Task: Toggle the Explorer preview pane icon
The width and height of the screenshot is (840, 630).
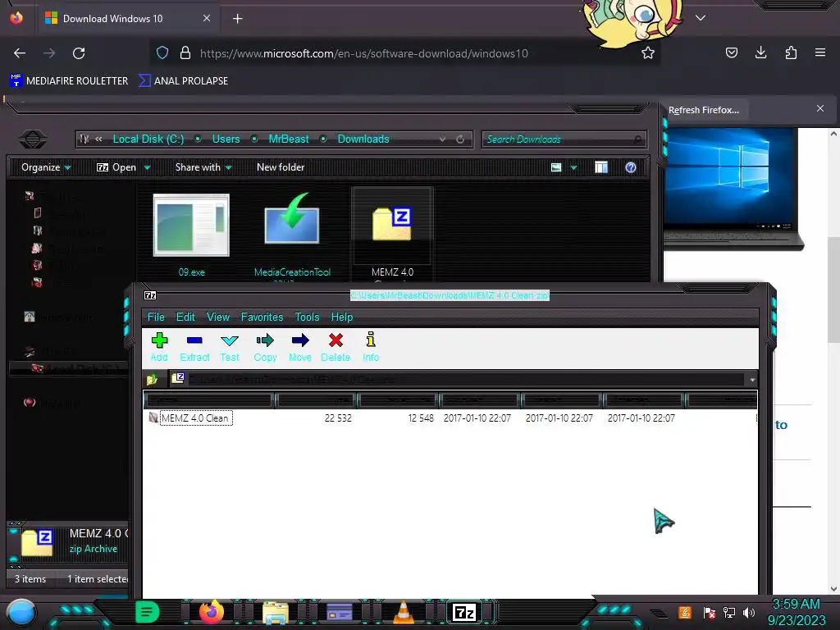Action: click(x=601, y=167)
